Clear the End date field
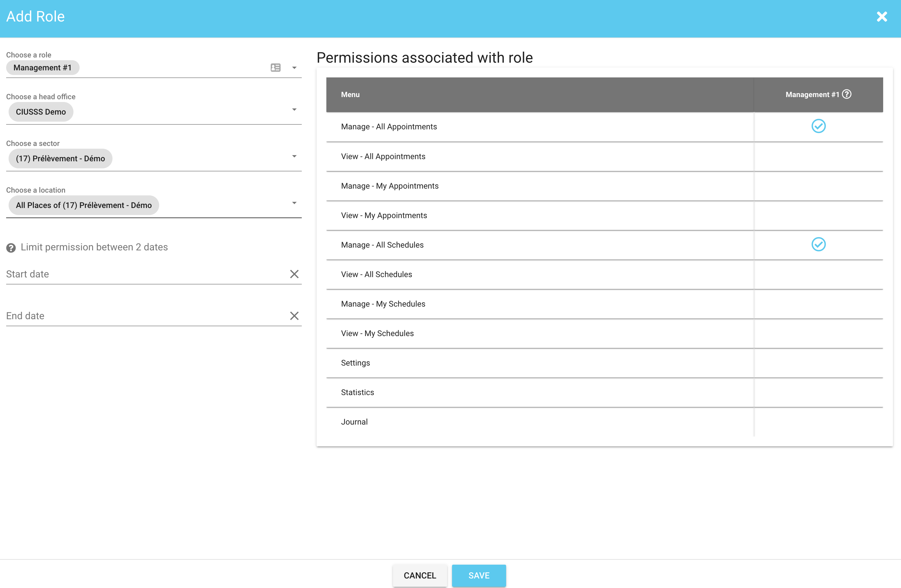This screenshot has height=588, width=901. (x=294, y=316)
